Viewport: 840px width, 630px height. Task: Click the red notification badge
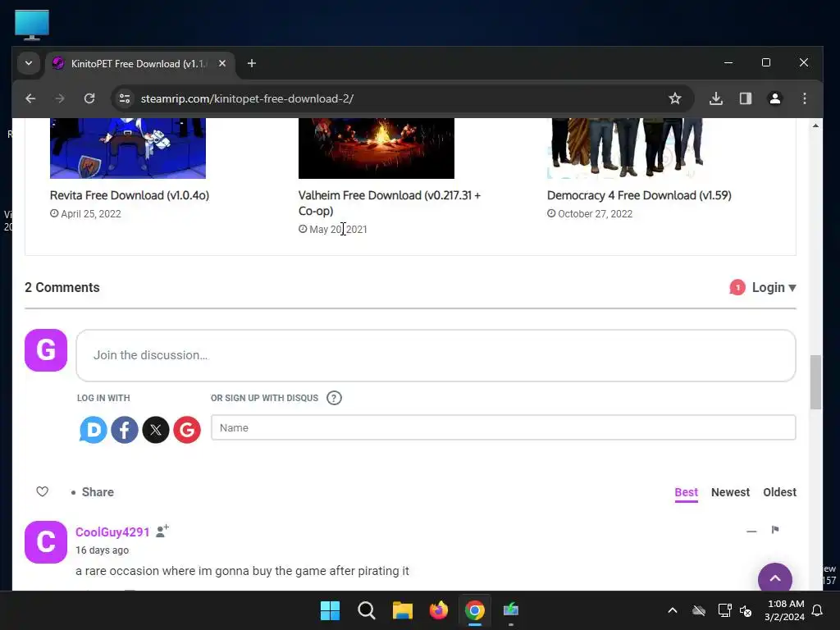737,288
